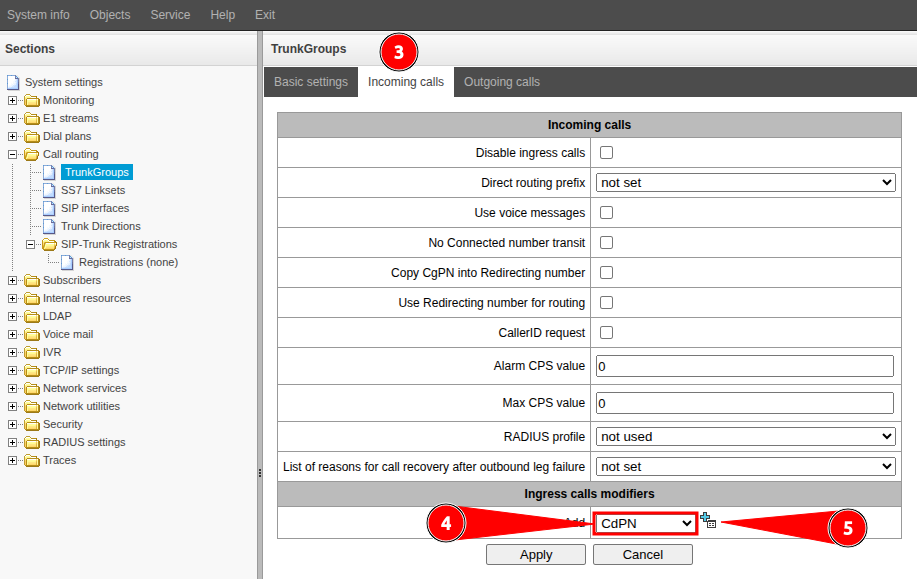Viewport: 917px width, 579px height.
Task: Click the Internal resources folder icon
Action: (32, 299)
